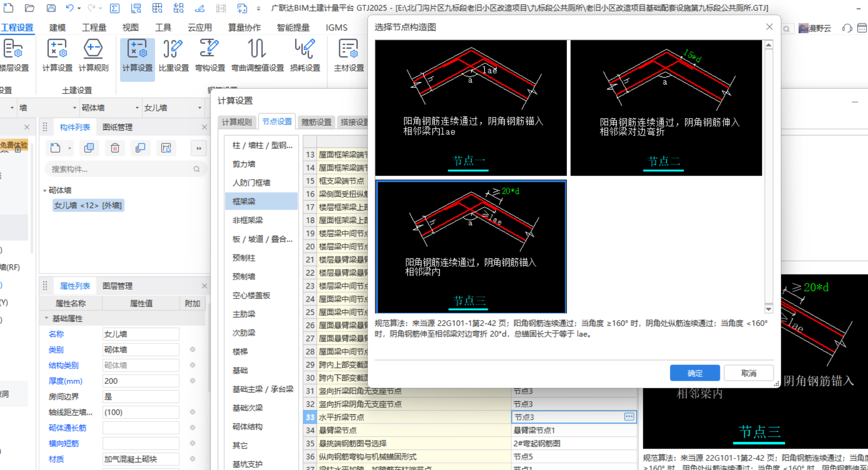Open the 比重设置 ribbon tool

click(x=174, y=55)
